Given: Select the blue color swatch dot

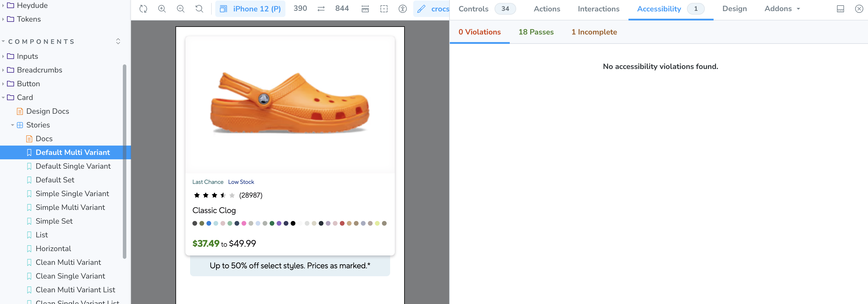Looking at the screenshot, I should 209,223.
